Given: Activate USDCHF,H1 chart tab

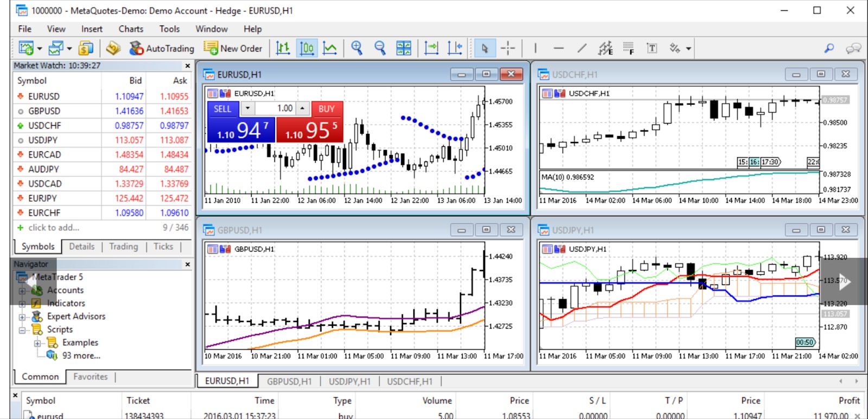Looking at the screenshot, I should [x=410, y=382].
